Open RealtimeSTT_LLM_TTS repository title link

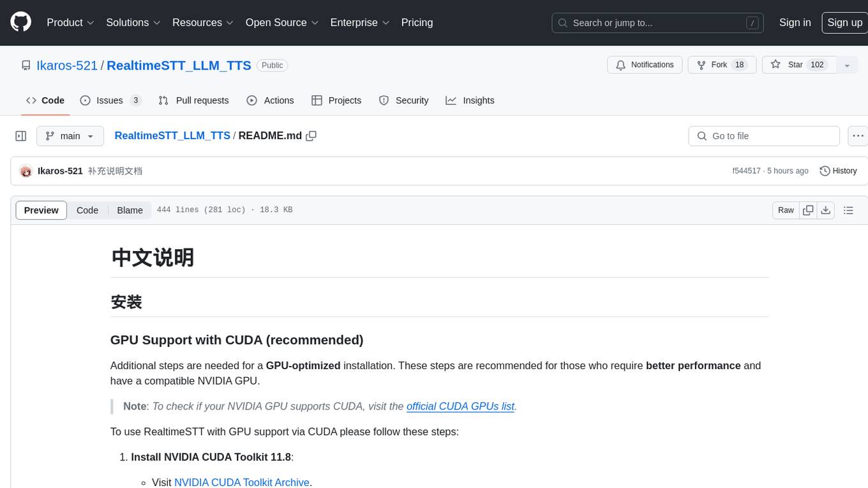pos(179,65)
